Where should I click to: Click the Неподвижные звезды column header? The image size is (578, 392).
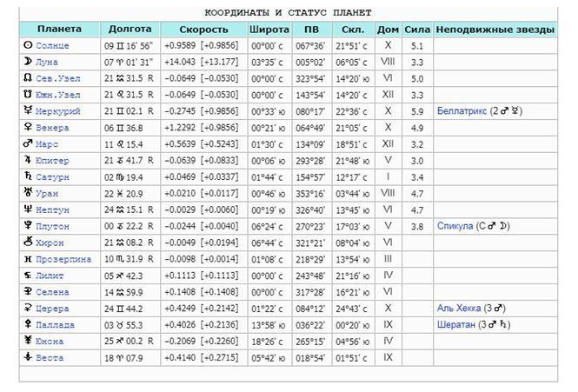(494, 29)
